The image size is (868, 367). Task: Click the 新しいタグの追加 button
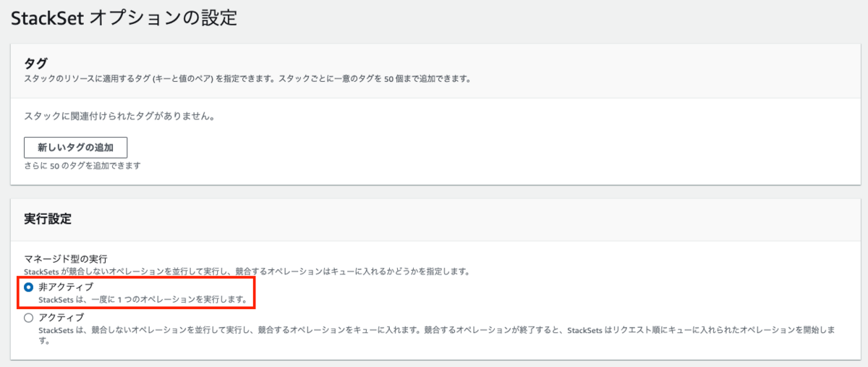click(x=76, y=147)
